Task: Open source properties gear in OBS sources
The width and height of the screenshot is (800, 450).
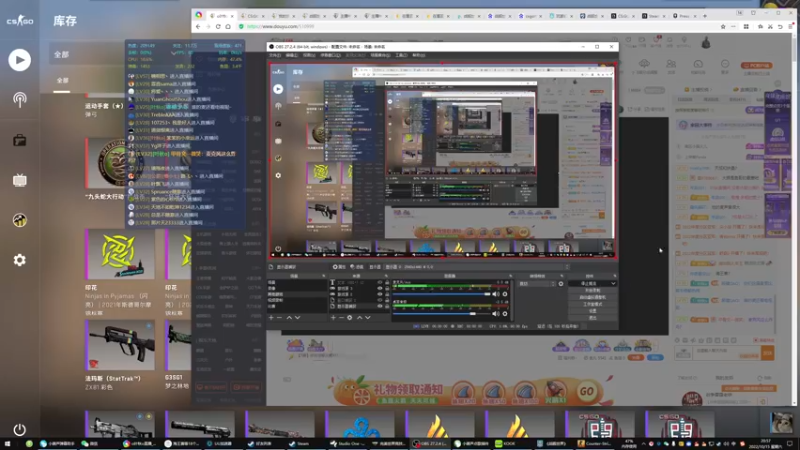Action: click(349, 317)
